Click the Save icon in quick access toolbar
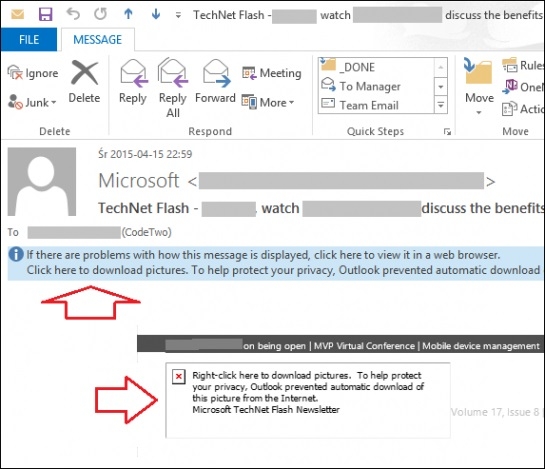545x469 pixels. point(45,15)
